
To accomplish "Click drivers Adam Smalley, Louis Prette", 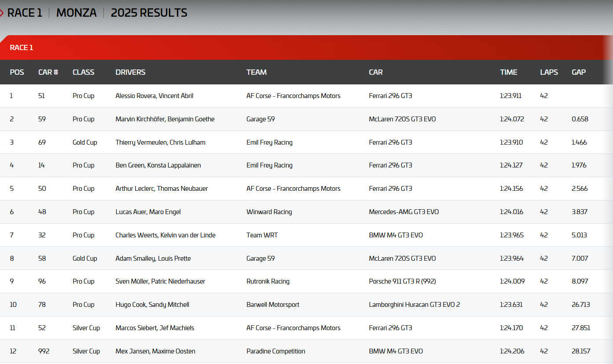I will (153, 258).
